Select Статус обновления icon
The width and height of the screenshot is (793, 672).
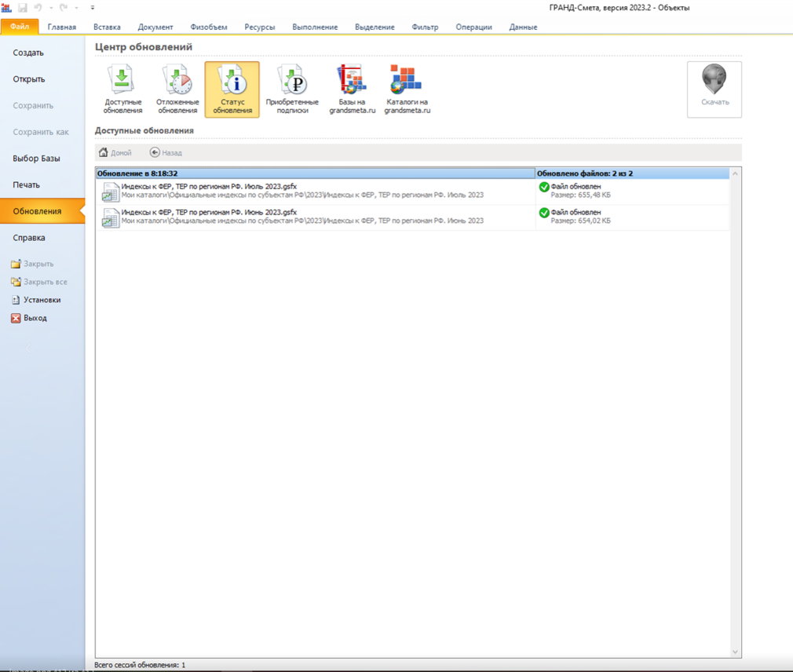(x=232, y=89)
